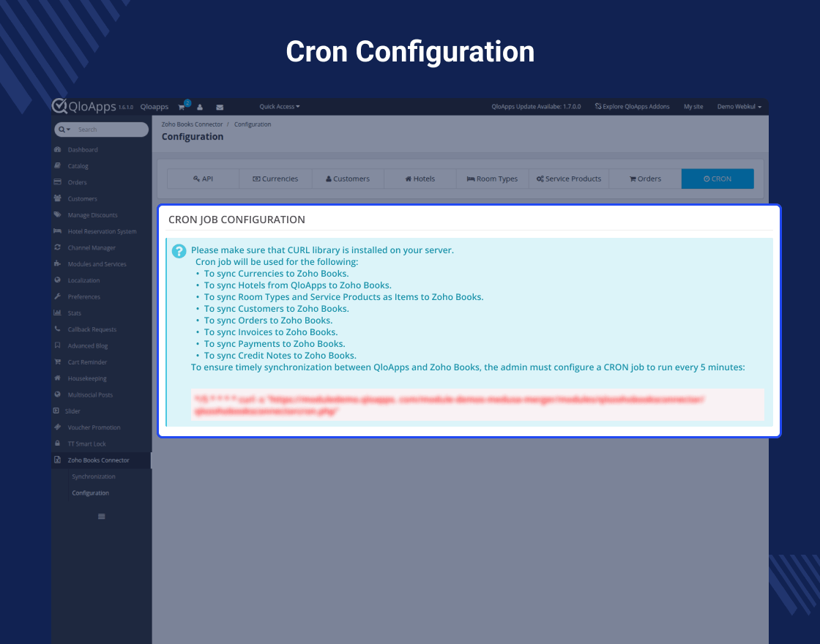Click the Cart Reminder cart icon
This screenshot has height=644, width=820.
(58, 362)
